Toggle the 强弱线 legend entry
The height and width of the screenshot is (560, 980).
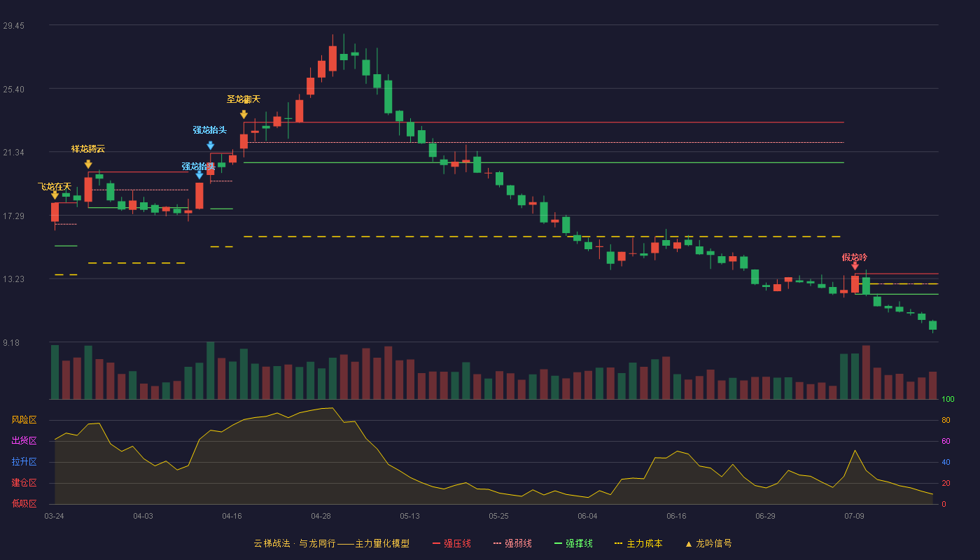pos(512,543)
